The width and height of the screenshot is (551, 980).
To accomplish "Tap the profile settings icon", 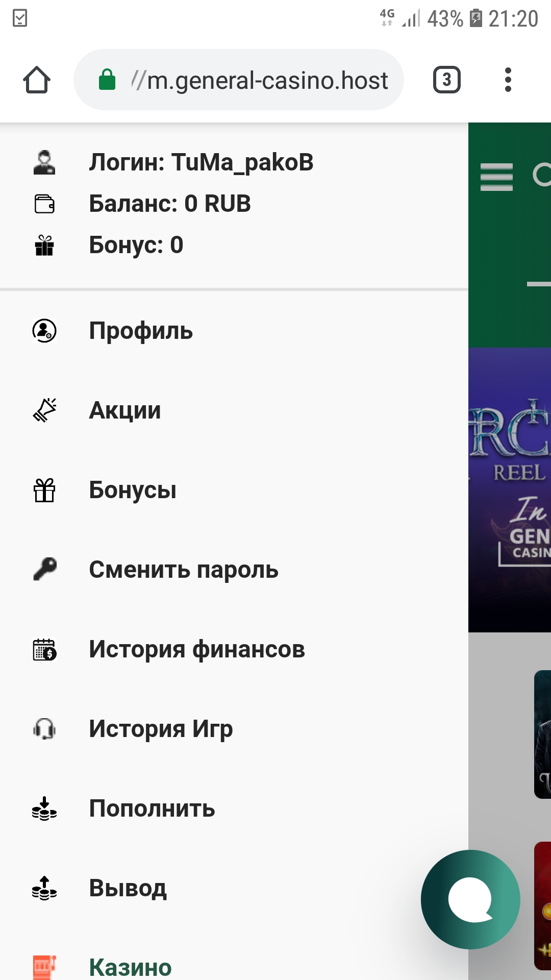I will [x=44, y=331].
